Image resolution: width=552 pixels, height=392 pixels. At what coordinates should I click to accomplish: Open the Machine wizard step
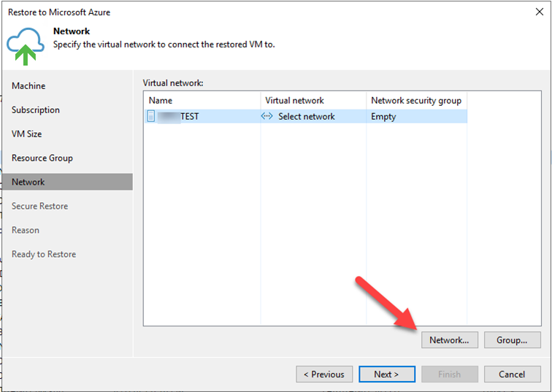[28, 86]
